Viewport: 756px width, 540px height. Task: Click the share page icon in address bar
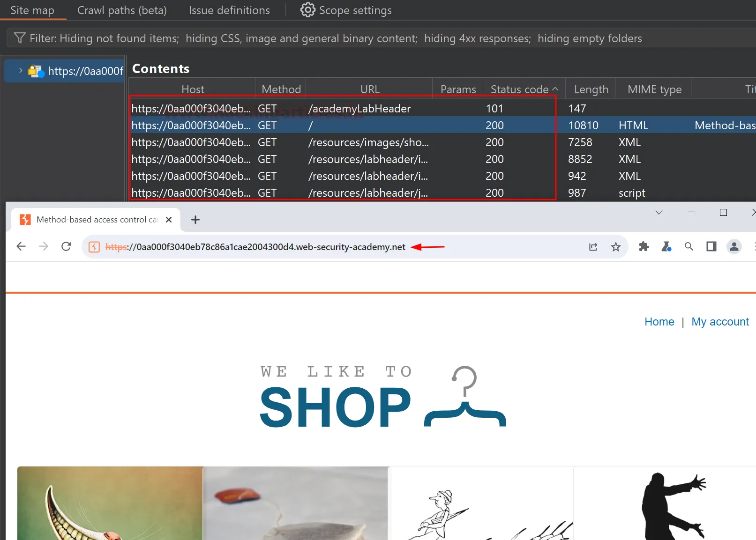click(593, 247)
